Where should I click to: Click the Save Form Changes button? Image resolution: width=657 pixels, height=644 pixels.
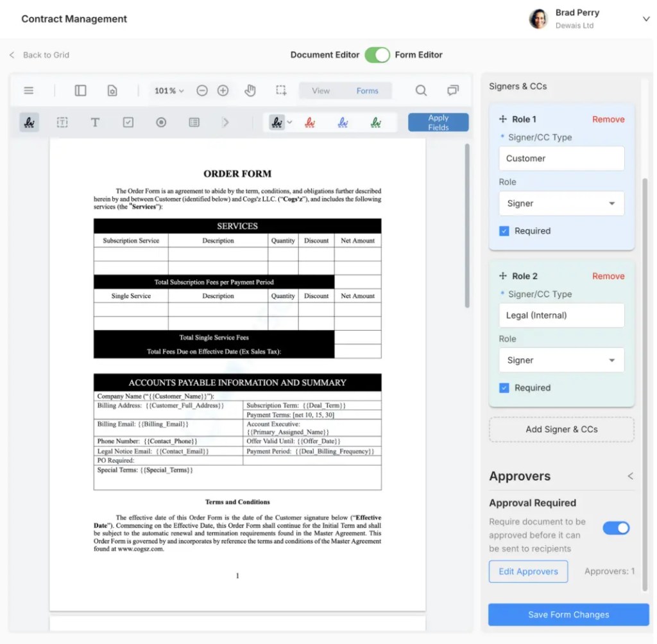click(568, 614)
